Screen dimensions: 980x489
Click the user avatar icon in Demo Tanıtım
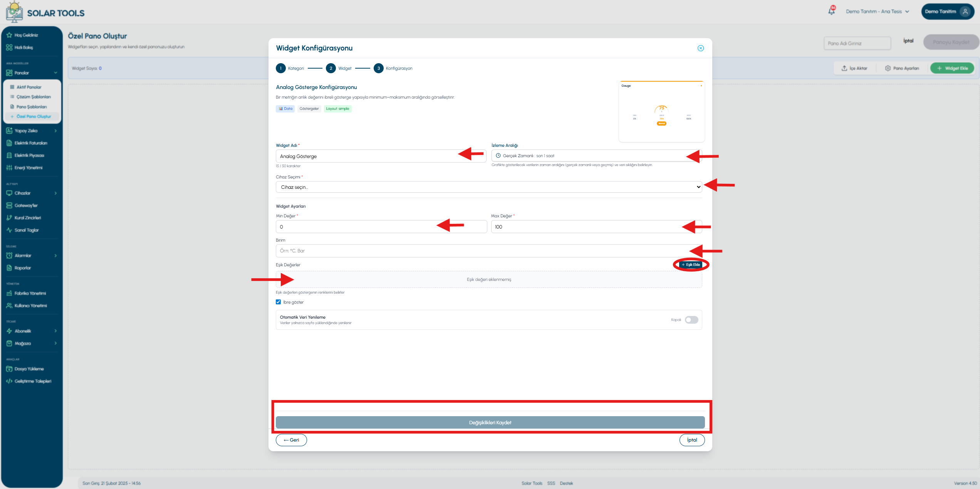(965, 12)
